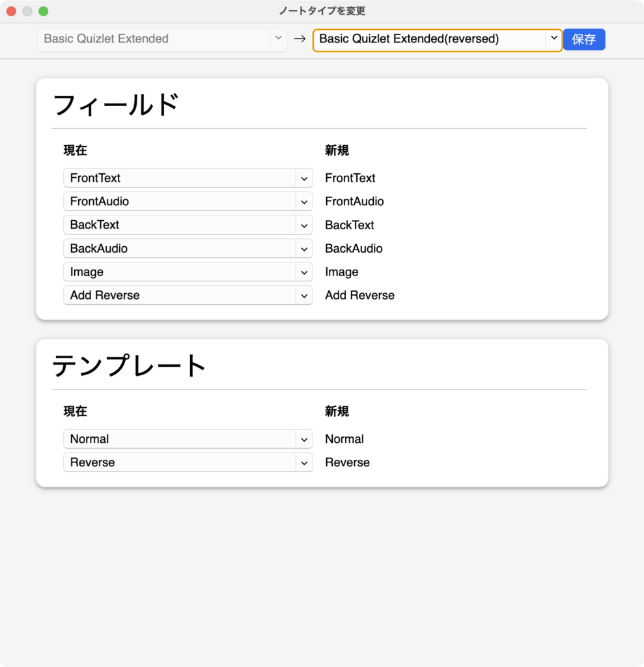The height and width of the screenshot is (667, 644).
Task: Click the Add Reverse dropdown chevron
Action: coord(304,295)
